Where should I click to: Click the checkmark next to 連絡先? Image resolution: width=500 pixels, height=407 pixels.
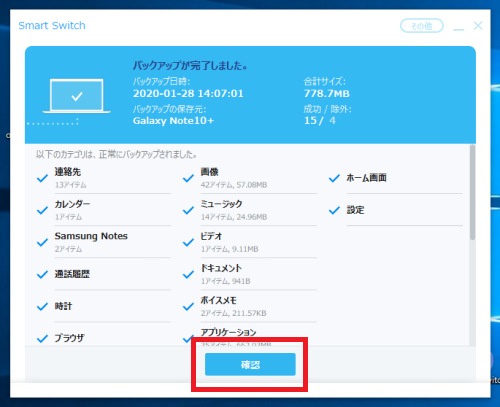pyautogui.click(x=42, y=178)
